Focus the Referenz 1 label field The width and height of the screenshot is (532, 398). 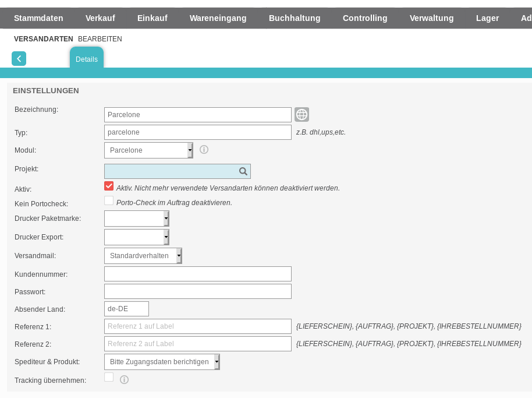[x=198, y=326]
